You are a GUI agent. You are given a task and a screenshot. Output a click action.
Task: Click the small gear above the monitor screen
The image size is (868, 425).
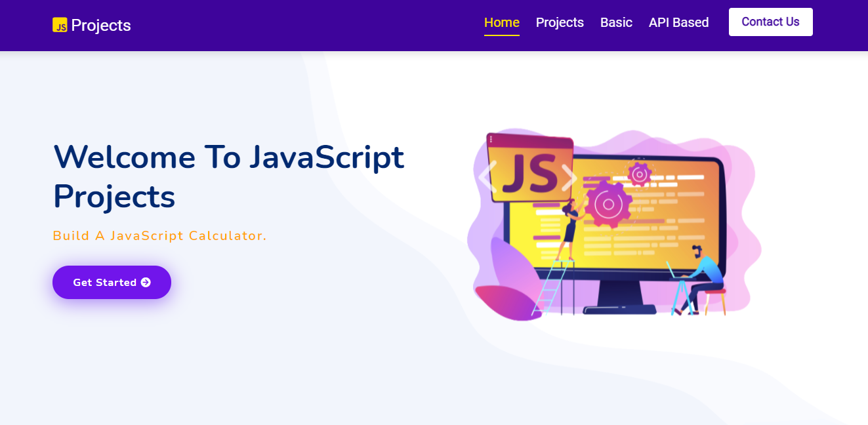click(638, 174)
